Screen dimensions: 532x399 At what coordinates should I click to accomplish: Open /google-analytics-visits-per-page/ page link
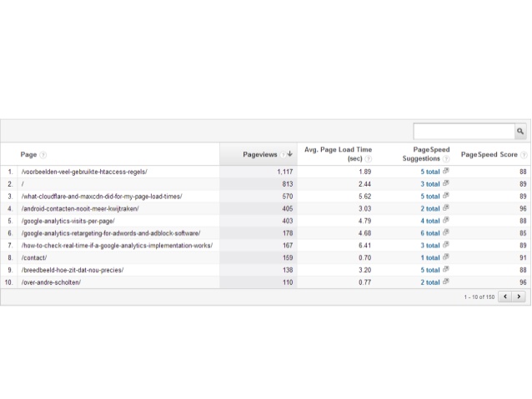pyautogui.click(x=68, y=221)
